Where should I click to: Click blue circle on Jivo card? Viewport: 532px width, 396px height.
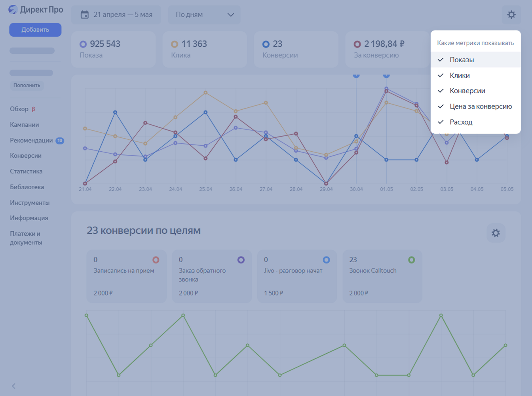(x=326, y=260)
